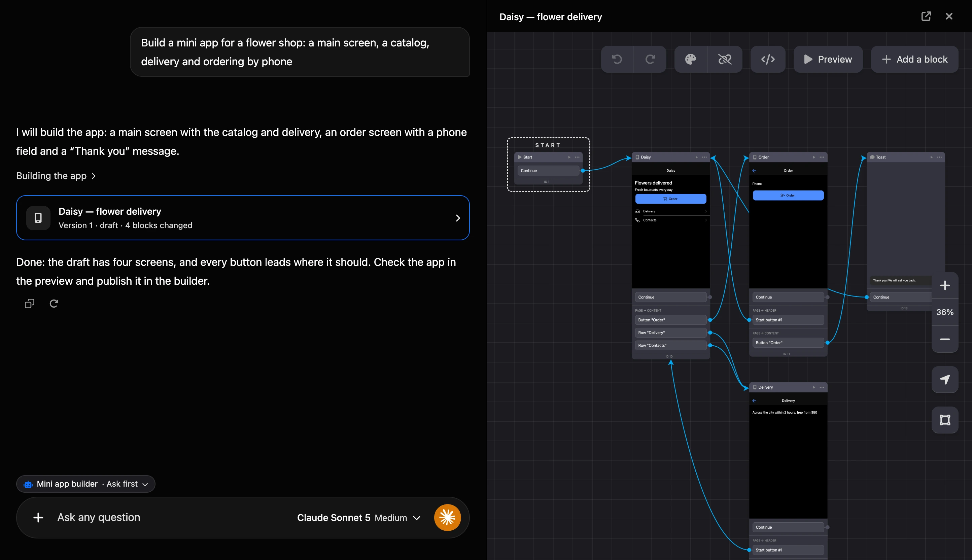Navigate to the start block

(x=945, y=380)
